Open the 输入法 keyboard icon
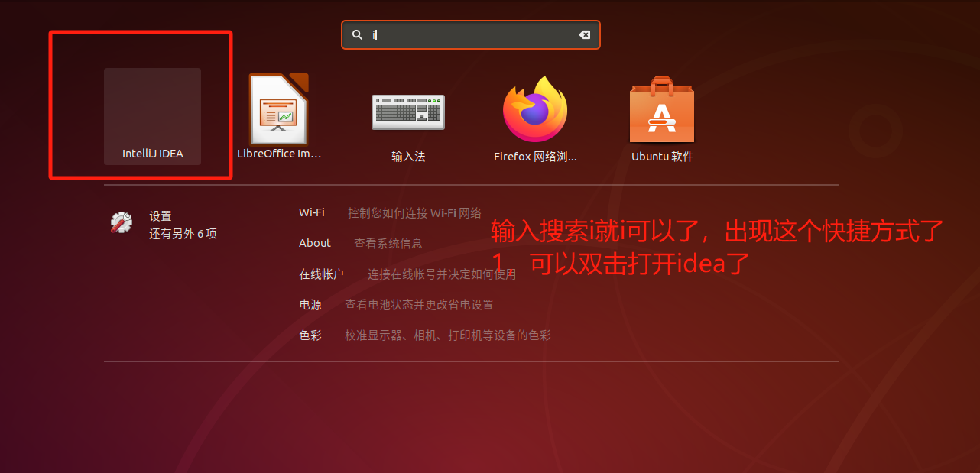 408,112
